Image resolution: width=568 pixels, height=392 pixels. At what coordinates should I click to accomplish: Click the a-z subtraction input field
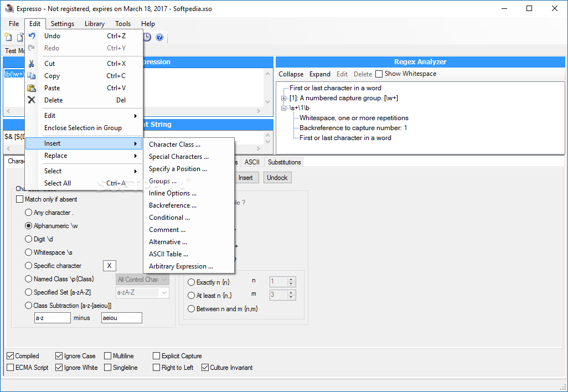pos(53,318)
